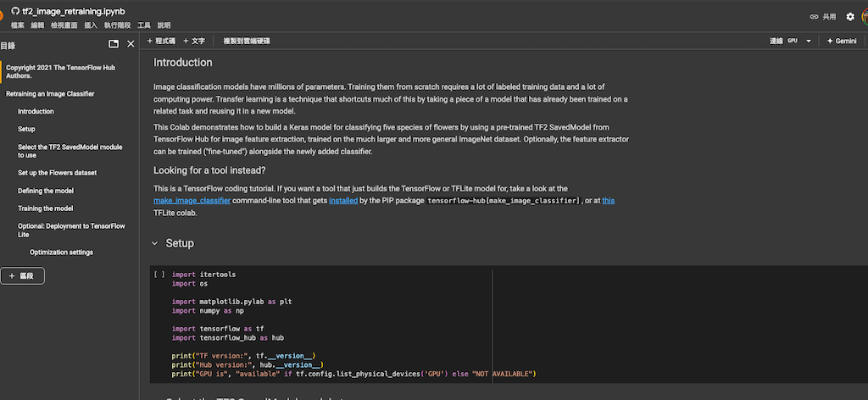
Task: Jump to Setup in the contents list
Action: tap(26, 129)
